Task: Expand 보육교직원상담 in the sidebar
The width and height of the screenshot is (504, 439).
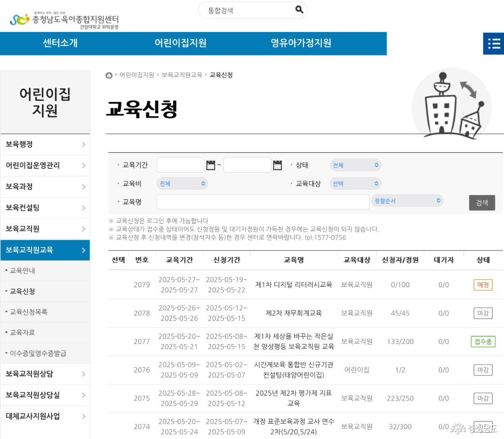Action: tap(45, 374)
